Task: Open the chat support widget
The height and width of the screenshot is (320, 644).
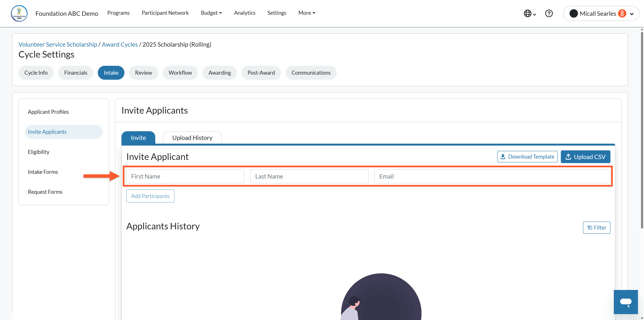Action: pos(626,302)
